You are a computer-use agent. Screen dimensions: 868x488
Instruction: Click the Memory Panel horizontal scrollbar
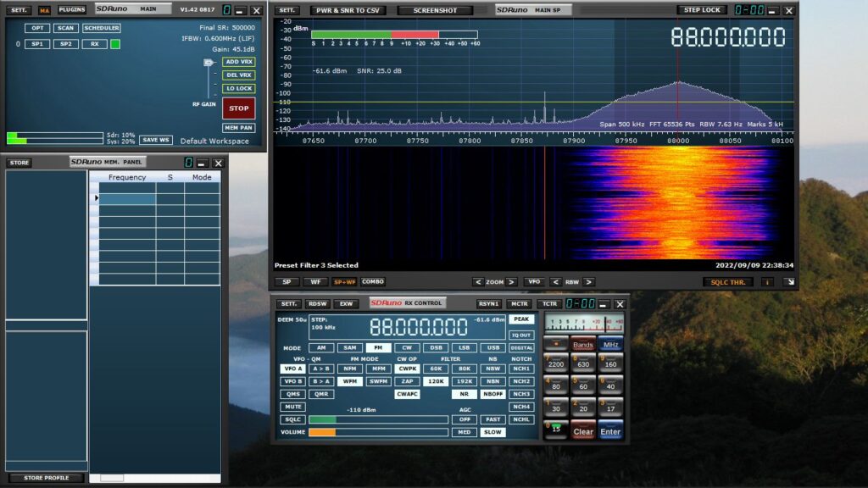[155, 478]
